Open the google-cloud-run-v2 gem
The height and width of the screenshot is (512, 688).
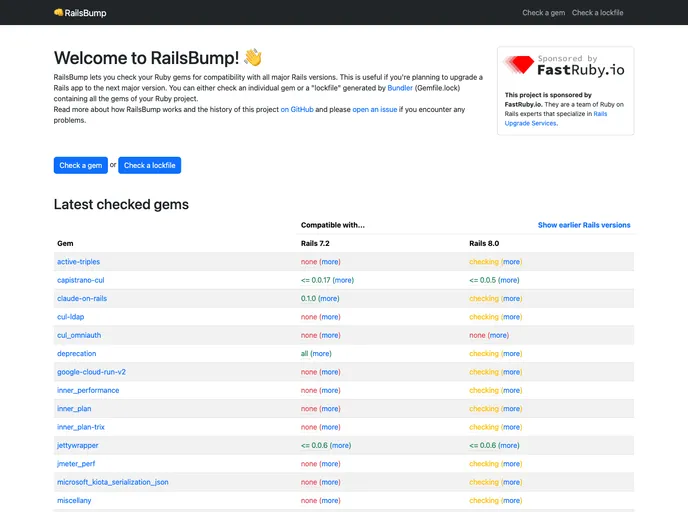(91, 372)
